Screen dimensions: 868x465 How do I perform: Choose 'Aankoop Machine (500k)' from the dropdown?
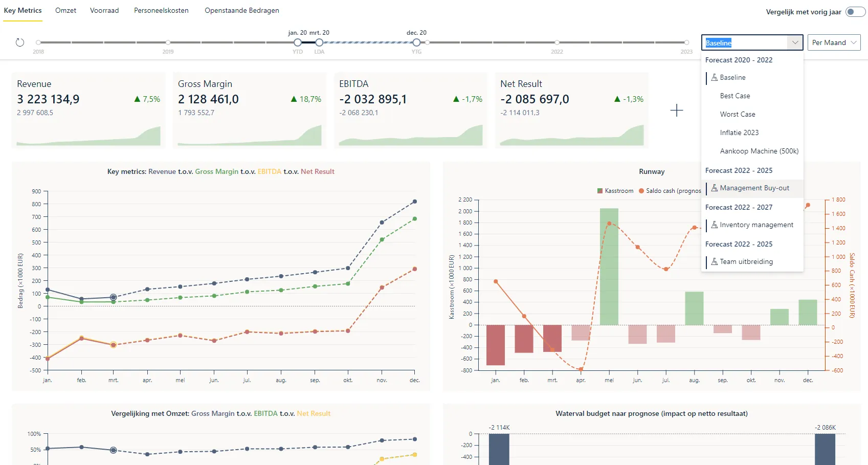[x=758, y=151]
